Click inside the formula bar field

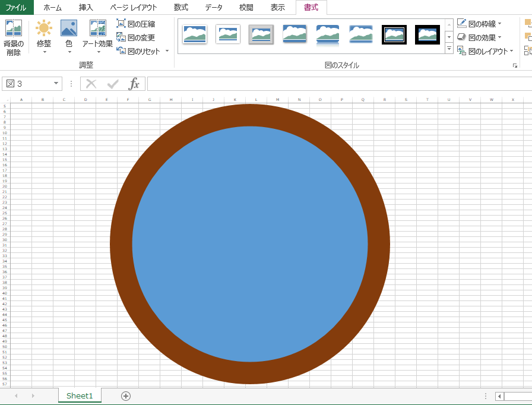[340, 84]
